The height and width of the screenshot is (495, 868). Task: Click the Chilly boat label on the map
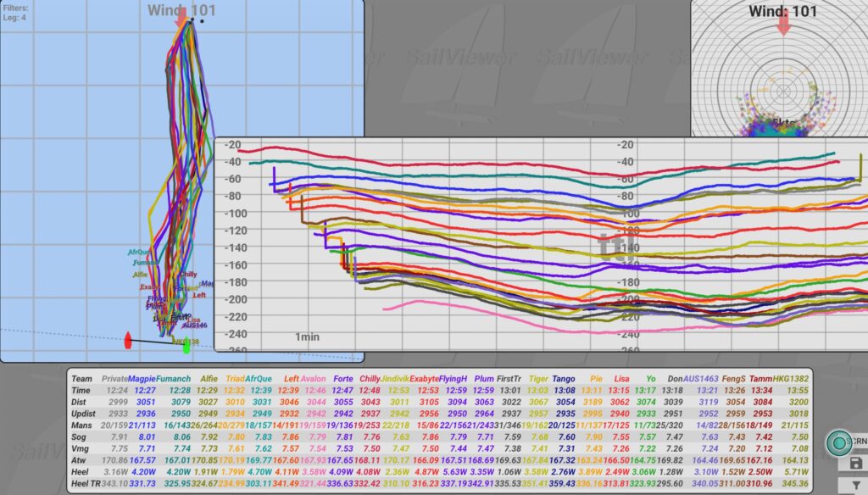tap(188, 274)
